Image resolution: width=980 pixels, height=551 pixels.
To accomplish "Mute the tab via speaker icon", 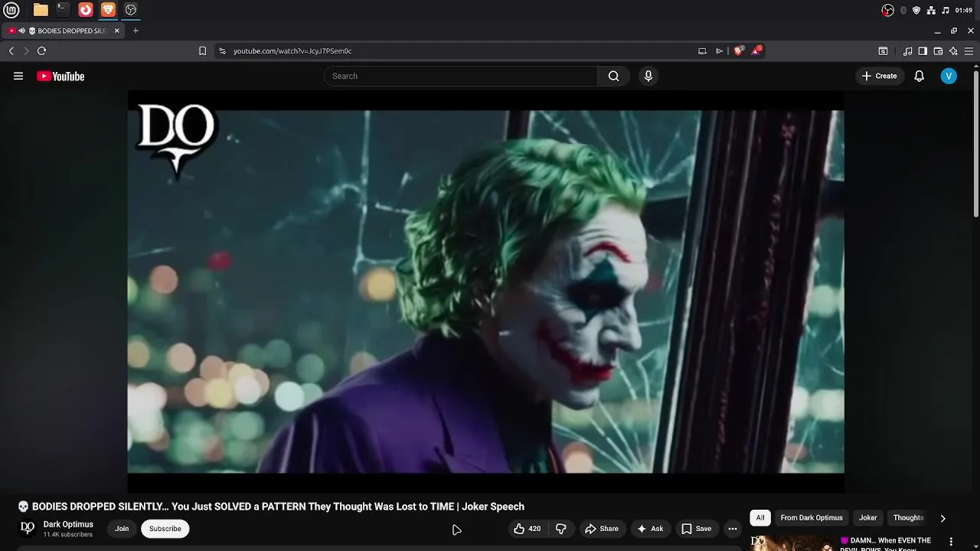I will coord(22,31).
